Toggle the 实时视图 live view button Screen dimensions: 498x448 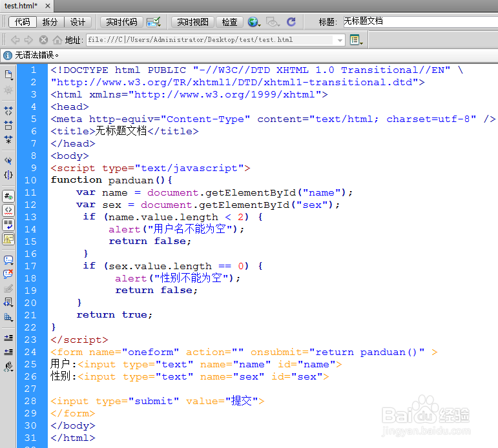point(192,22)
